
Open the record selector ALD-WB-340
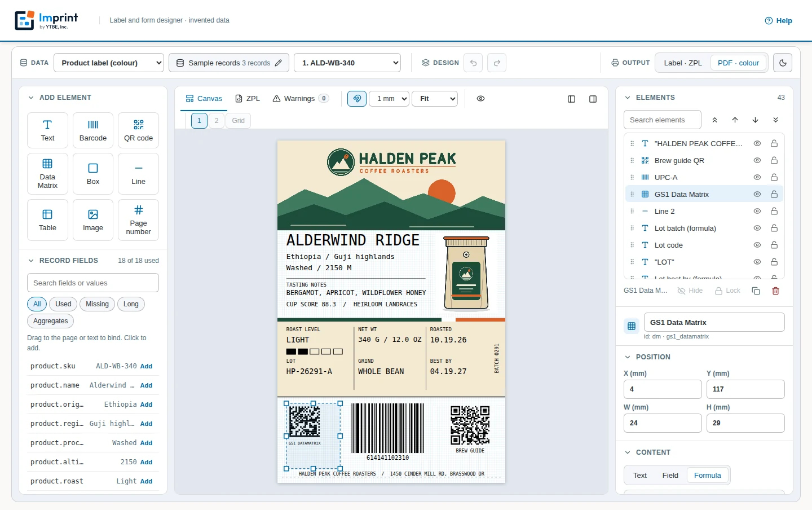pos(347,63)
